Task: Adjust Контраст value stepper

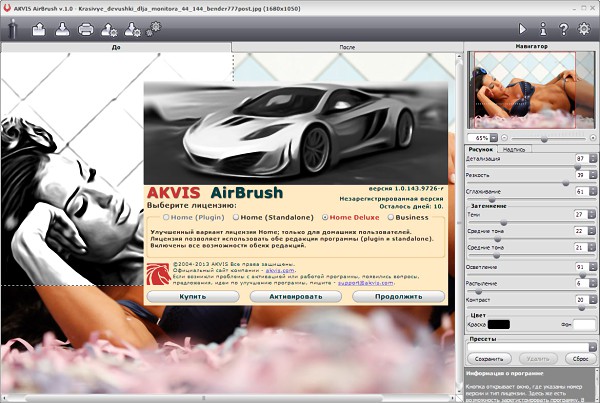Action: (593, 300)
